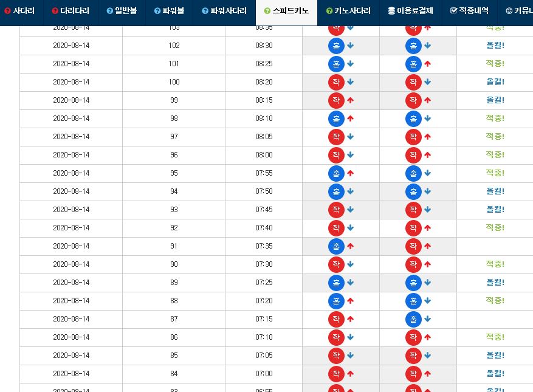
Task: Click the blue help icon beside 일반볼
Action: tap(109, 11)
